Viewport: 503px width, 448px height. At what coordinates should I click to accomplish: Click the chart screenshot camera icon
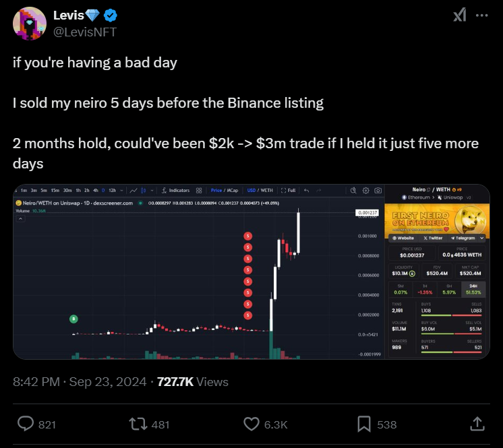click(x=378, y=191)
